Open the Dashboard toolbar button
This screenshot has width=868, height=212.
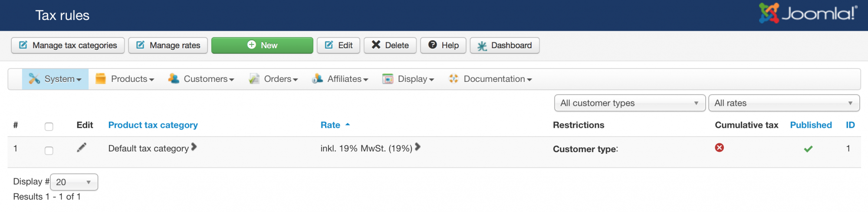(x=504, y=46)
